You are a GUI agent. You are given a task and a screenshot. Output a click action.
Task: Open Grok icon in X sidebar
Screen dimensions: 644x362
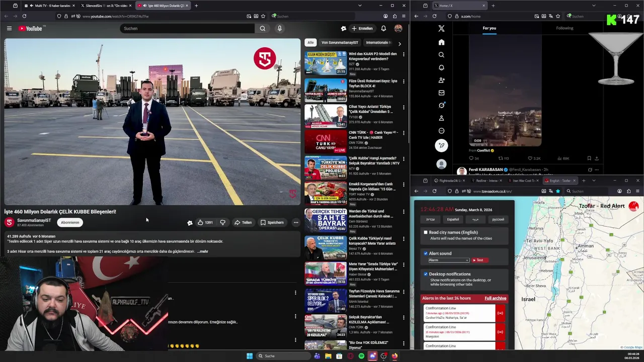point(441,105)
